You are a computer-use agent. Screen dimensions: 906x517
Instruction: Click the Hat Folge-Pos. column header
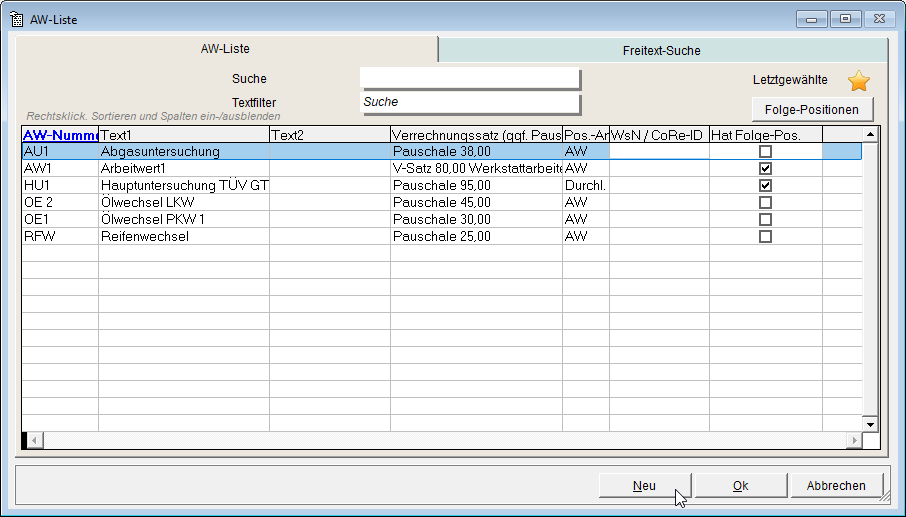pyautogui.click(x=766, y=135)
